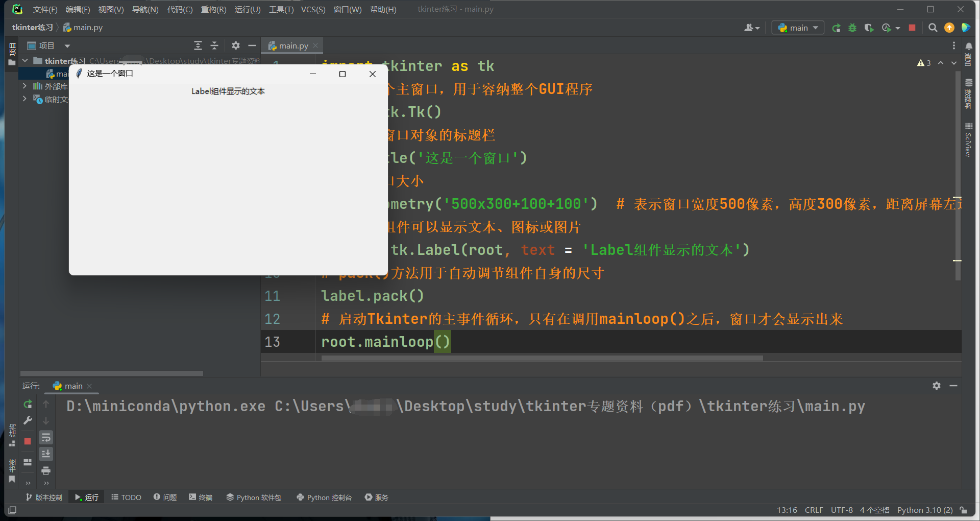Image resolution: width=980 pixels, height=521 pixels.
Task: Expand the Scratches (临时文件) node
Action: click(x=24, y=99)
